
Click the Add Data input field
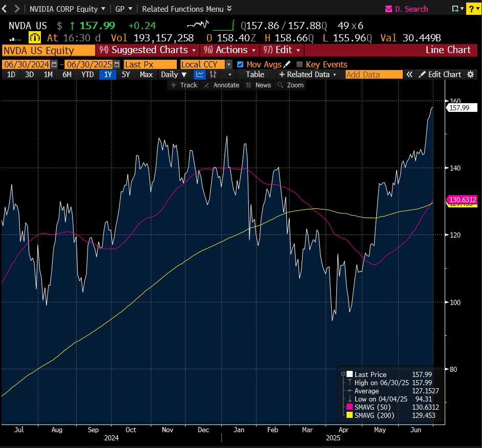[374, 75]
